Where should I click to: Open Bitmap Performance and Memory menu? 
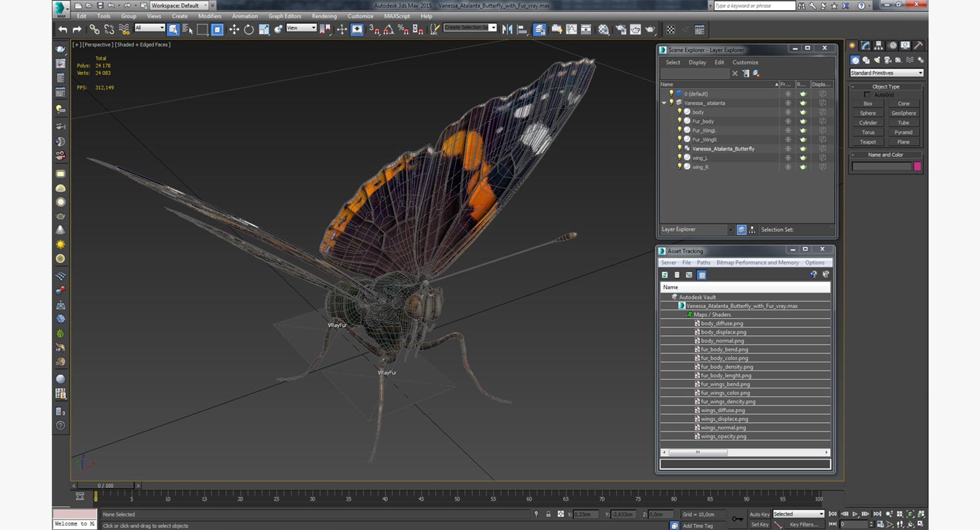pyautogui.click(x=757, y=262)
